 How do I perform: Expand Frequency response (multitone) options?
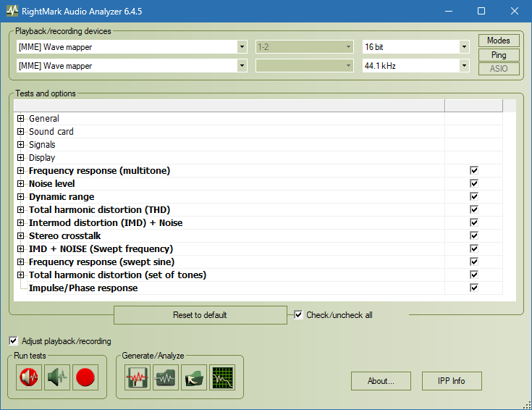[x=21, y=170]
